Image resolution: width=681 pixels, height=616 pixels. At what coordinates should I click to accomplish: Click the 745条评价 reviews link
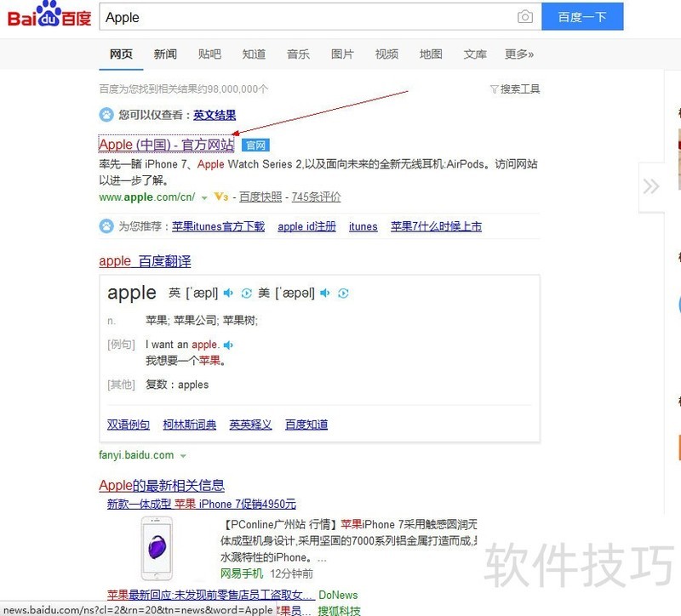(x=316, y=197)
